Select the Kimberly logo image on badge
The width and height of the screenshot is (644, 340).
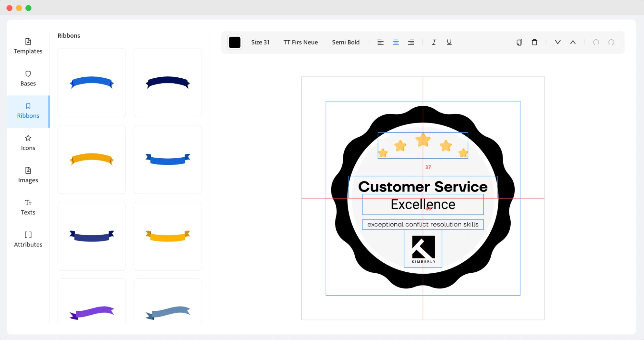pos(423,249)
